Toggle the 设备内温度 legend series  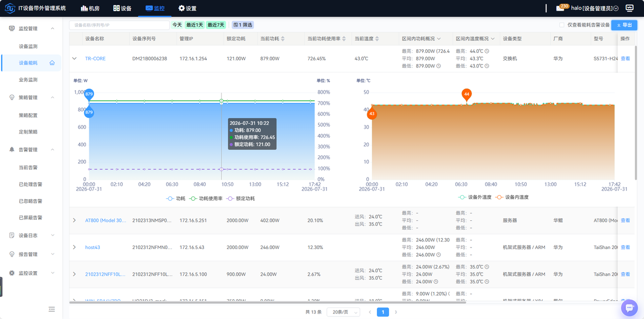(512, 197)
